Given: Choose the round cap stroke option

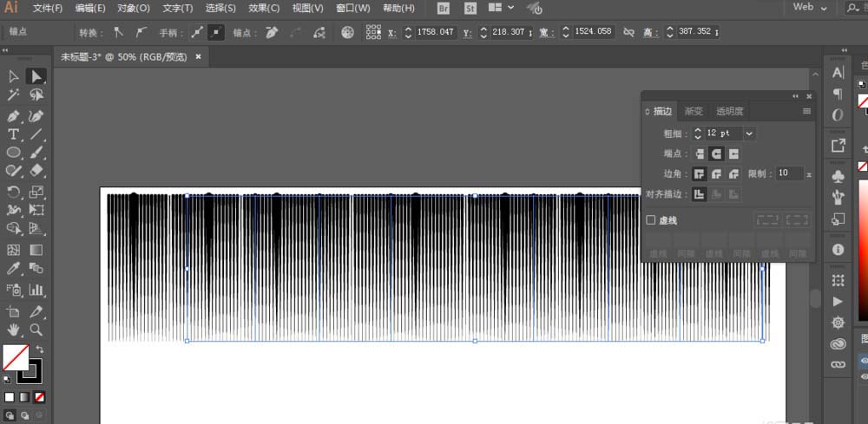Looking at the screenshot, I should [x=716, y=153].
